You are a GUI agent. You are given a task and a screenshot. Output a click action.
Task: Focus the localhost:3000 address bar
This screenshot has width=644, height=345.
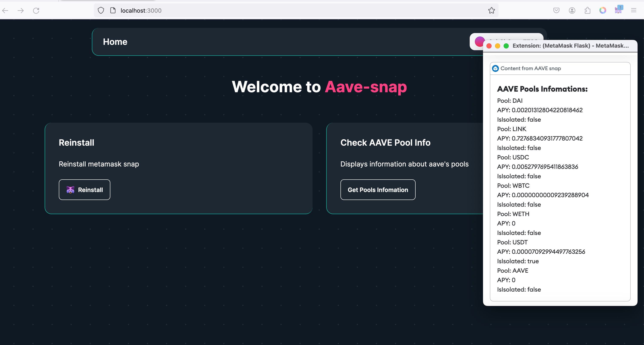(296, 11)
